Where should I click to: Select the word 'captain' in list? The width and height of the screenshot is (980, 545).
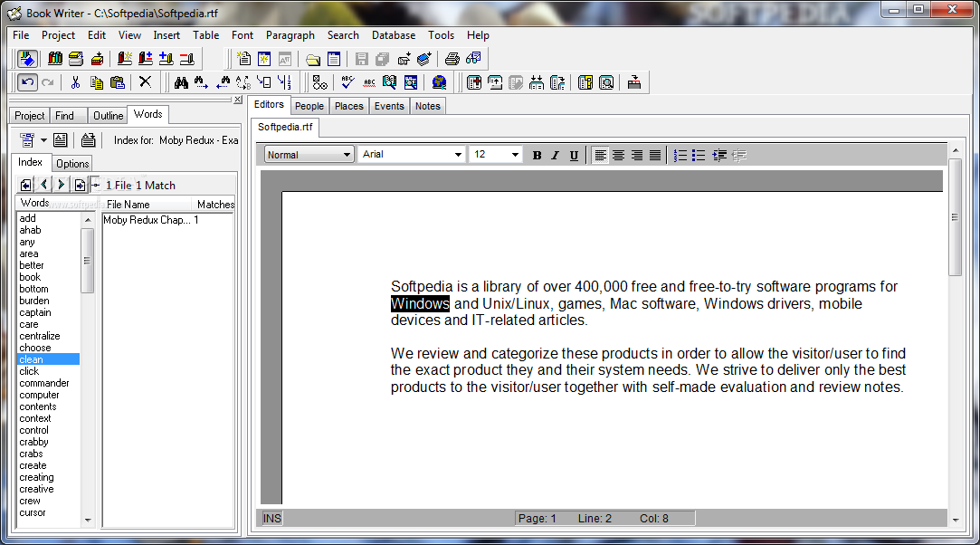(x=35, y=312)
